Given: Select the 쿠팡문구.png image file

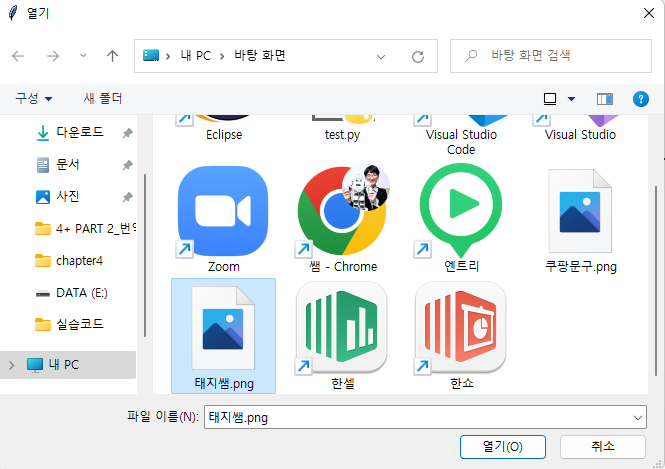Looking at the screenshot, I should click(x=580, y=221).
